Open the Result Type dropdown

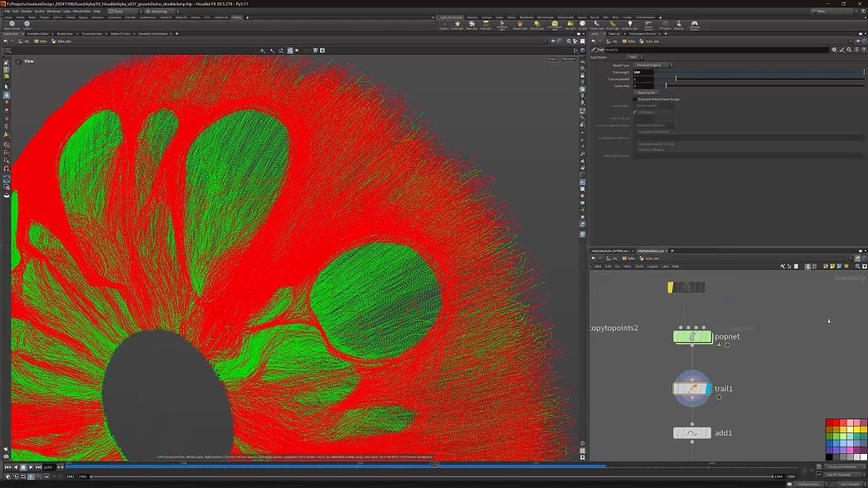[x=653, y=65]
